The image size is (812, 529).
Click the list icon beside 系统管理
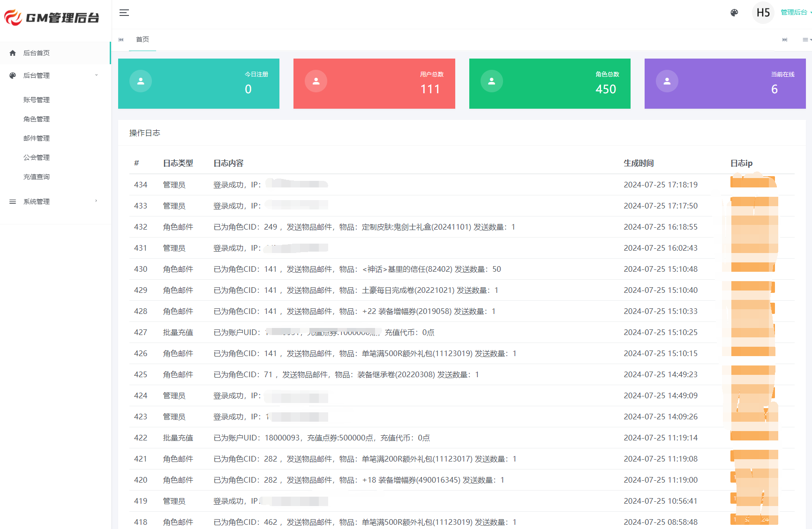13,201
